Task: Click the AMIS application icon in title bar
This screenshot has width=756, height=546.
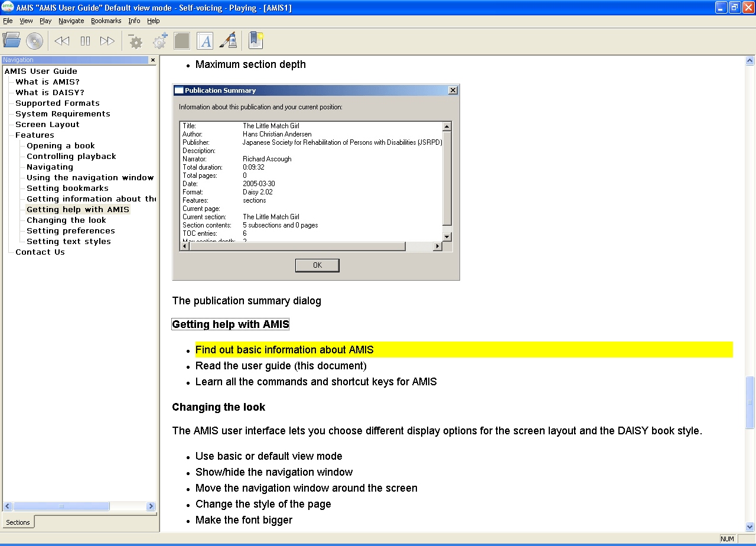Action: [x=8, y=8]
